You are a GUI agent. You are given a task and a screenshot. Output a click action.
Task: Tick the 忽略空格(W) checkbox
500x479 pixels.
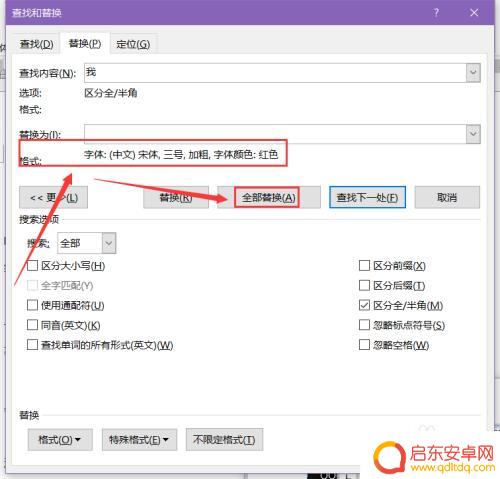[x=364, y=345]
